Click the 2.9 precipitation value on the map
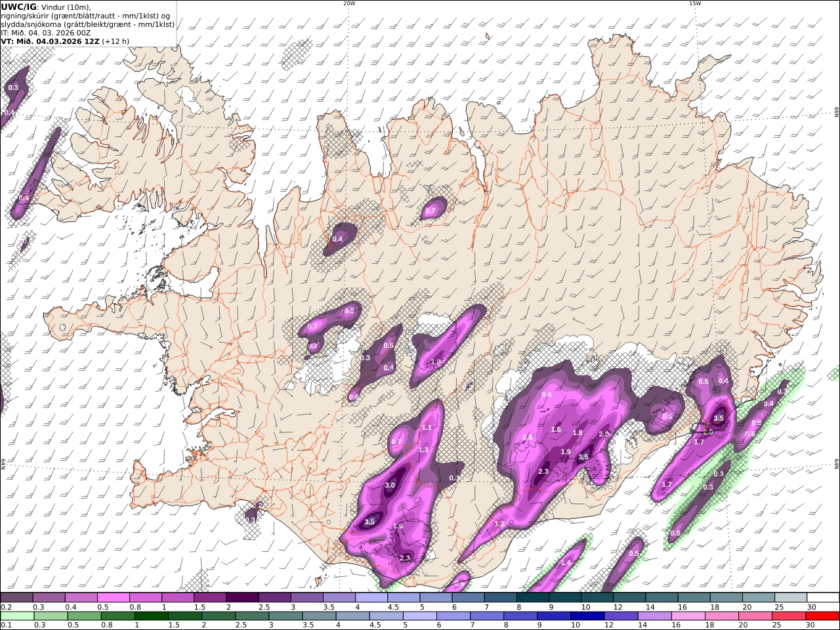The width and height of the screenshot is (840, 630). click(x=604, y=434)
